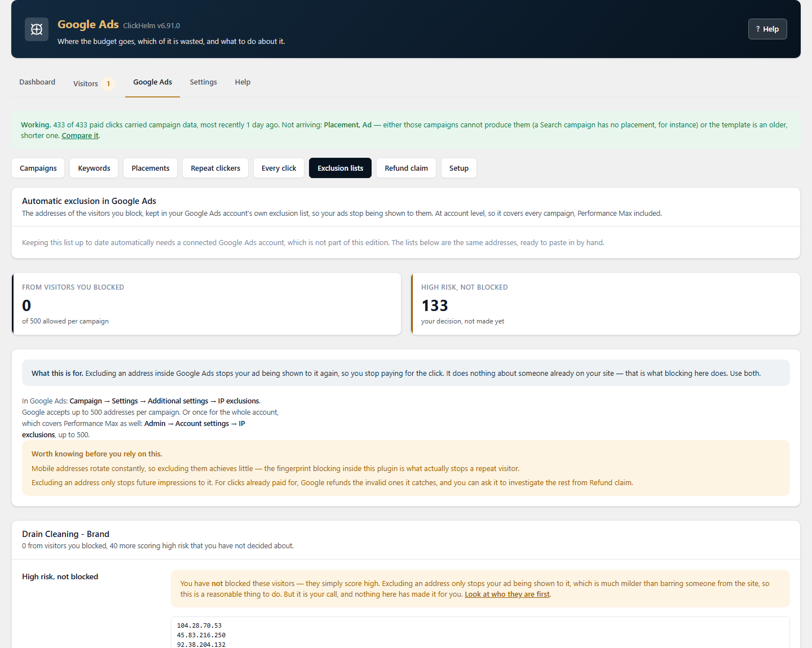Go to the Help tab in navigation
Viewport: 812px width, 648px height.
click(x=242, y=82)
